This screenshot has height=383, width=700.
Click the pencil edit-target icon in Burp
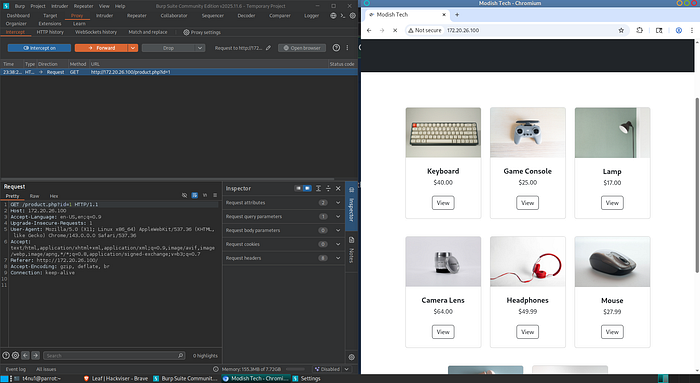click(x=268, y=48)
